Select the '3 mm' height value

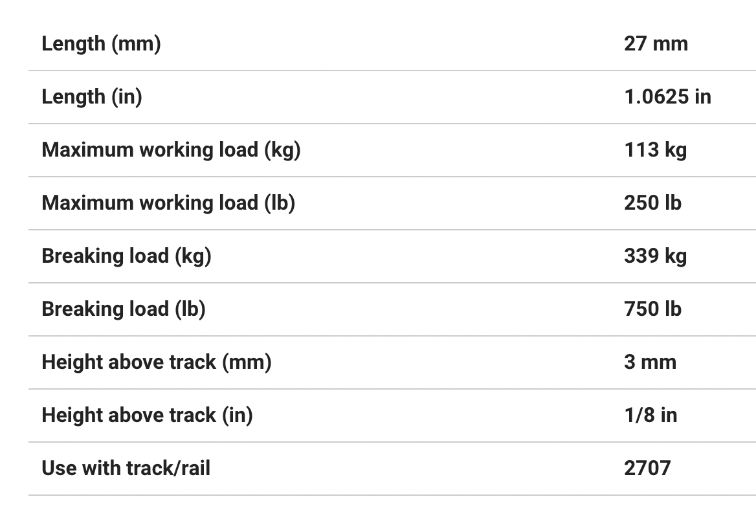650,362
